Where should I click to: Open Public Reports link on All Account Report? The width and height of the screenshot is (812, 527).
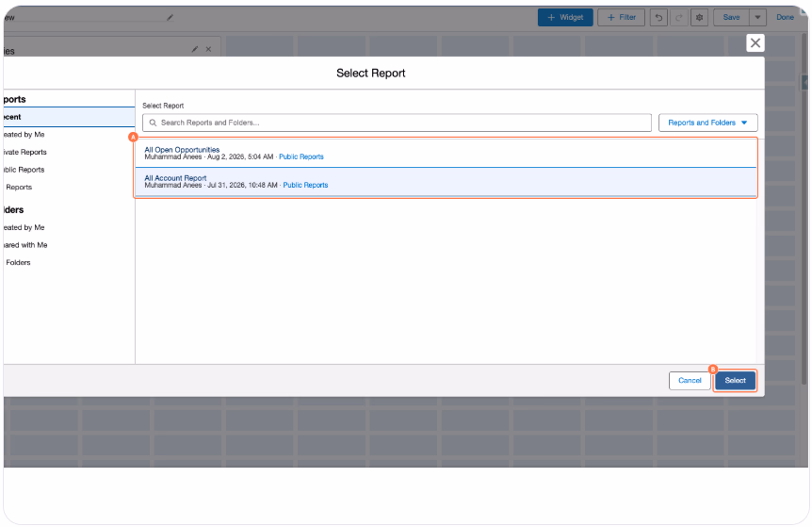coord(305,186)
